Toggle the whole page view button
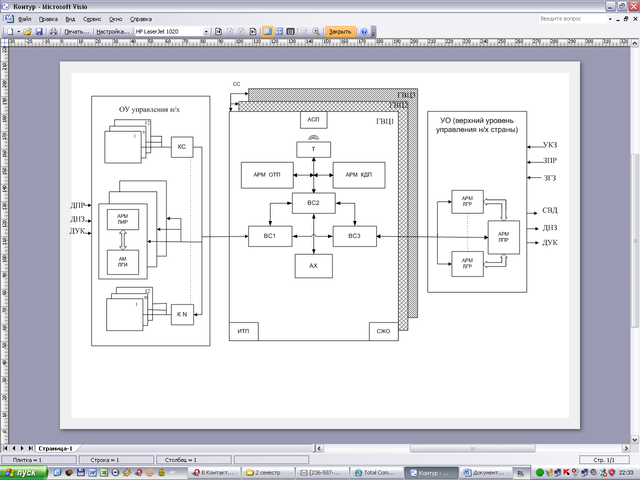 (279, 32)
